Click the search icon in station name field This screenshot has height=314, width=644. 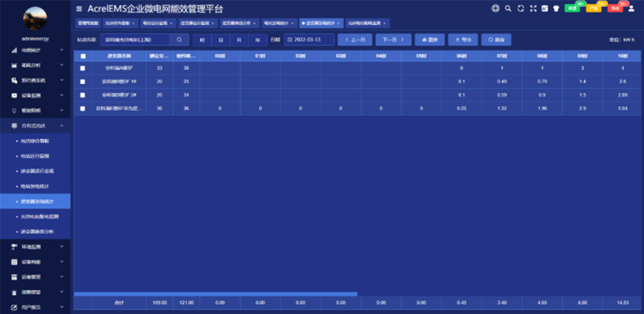[179, 39]
